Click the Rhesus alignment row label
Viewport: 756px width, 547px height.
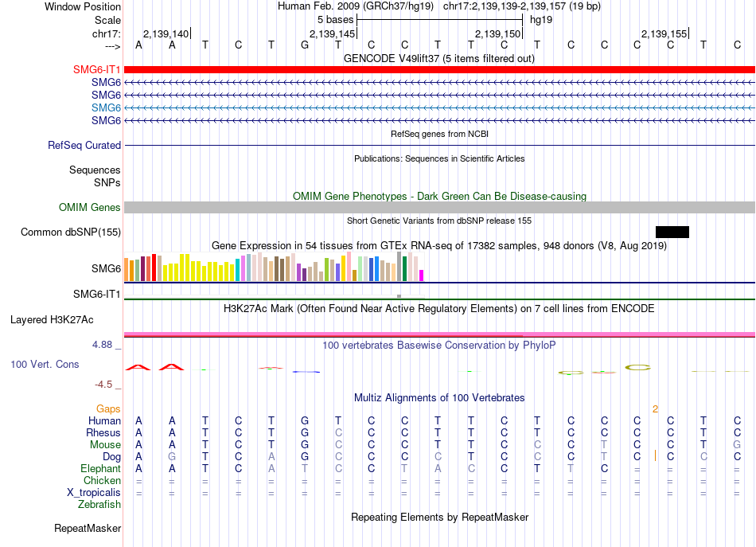click(x=103, y=432)
